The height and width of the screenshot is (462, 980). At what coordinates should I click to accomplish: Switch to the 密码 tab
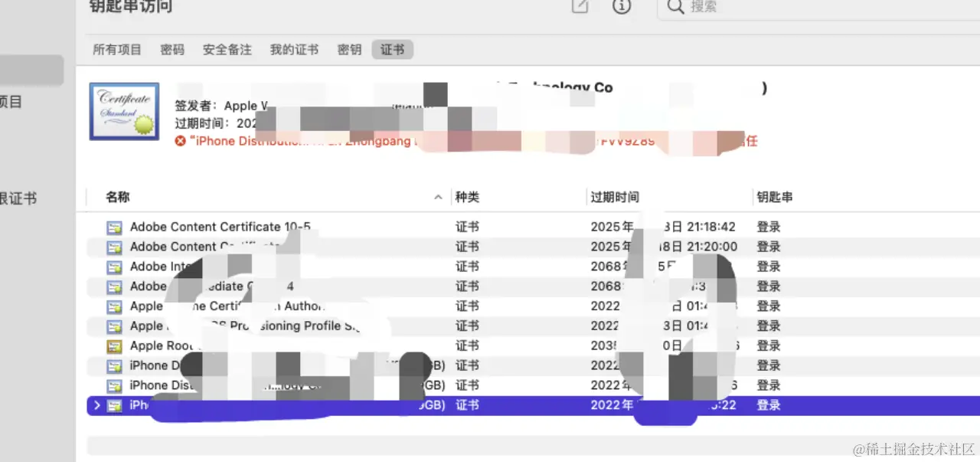[172, 50]
